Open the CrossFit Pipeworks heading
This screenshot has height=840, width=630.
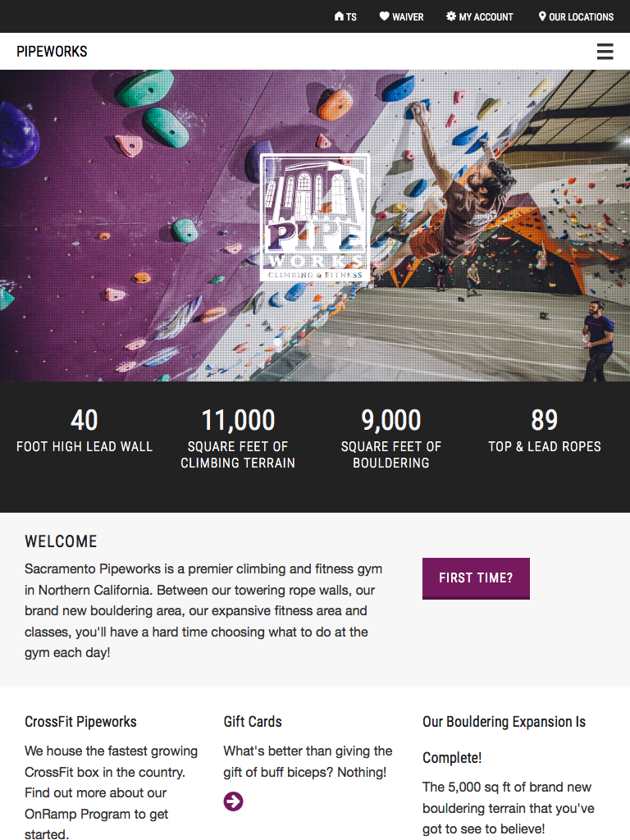(80, 722)
